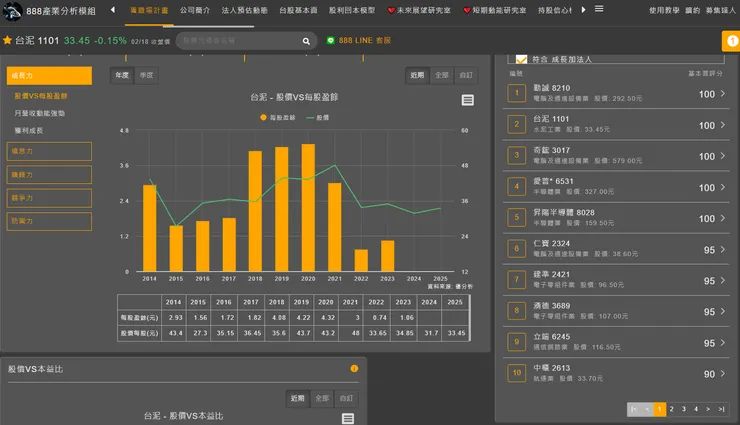
Task: Select the 成長力 category button
Action: (49, 75)
